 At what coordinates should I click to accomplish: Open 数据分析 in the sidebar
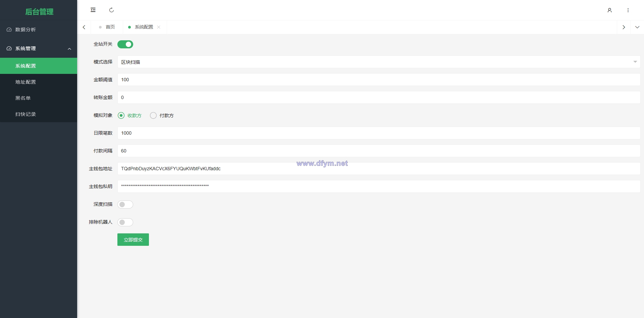(x=39, y=30)
